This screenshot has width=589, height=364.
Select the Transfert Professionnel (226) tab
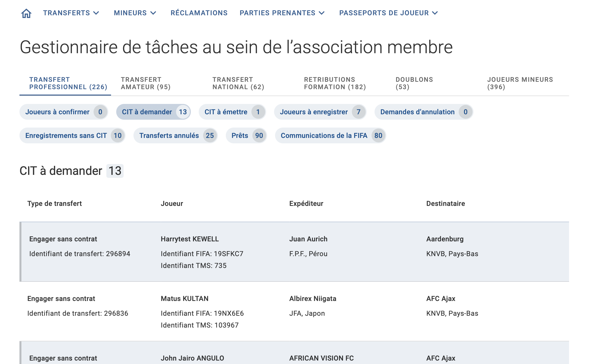pyautogui.click(x=65, y=83)
